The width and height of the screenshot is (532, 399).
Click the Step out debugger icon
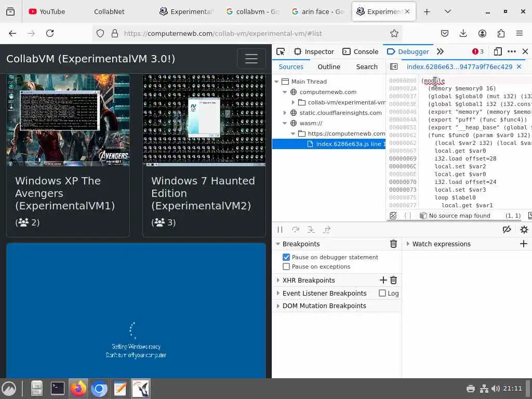click(327, 230)
